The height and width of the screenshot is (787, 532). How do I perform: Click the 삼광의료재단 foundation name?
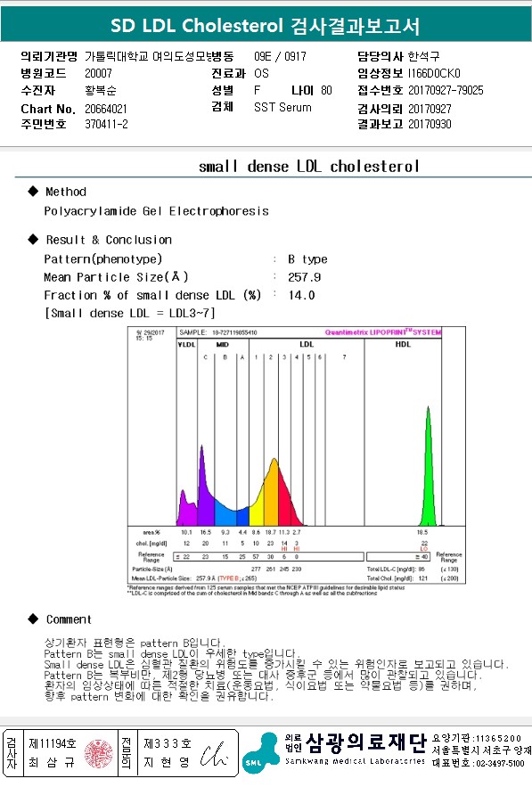(366, 742)
